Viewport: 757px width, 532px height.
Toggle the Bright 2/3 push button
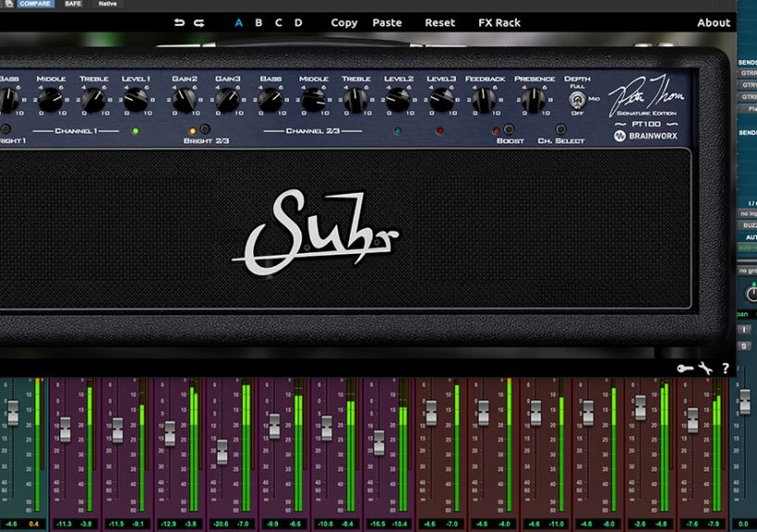coord(205,129)
